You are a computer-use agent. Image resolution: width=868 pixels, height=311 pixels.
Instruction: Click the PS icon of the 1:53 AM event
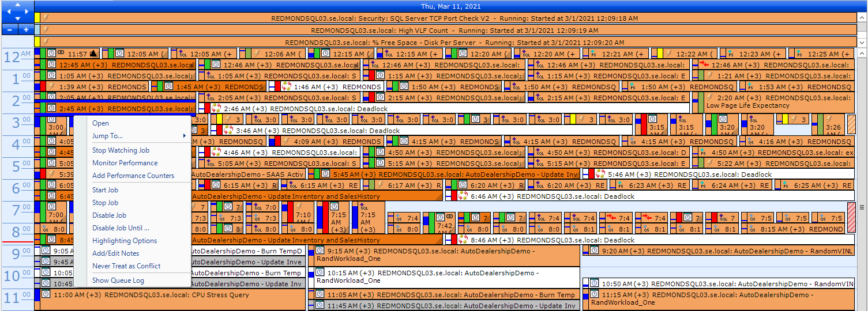(751, 86)
